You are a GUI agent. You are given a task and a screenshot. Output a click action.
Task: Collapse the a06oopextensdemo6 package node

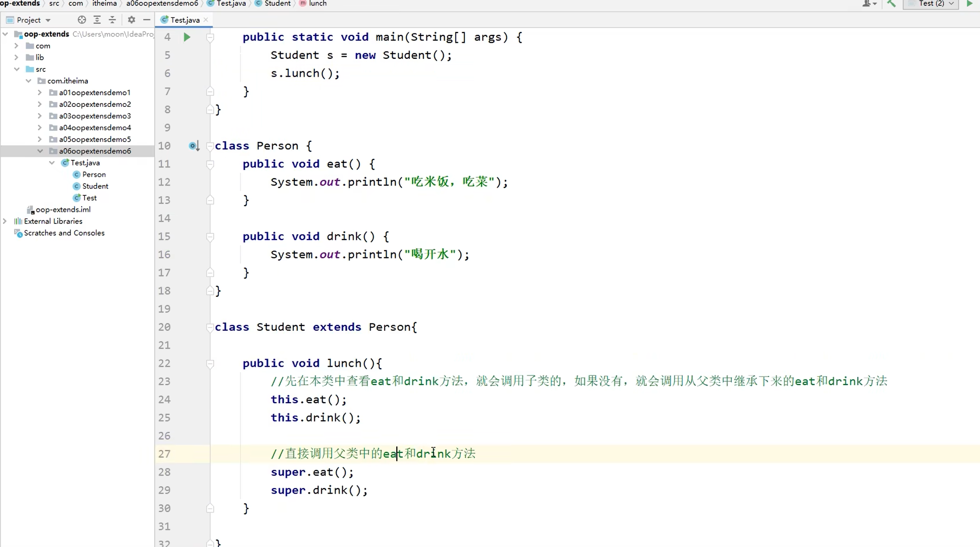pos(40,151)
